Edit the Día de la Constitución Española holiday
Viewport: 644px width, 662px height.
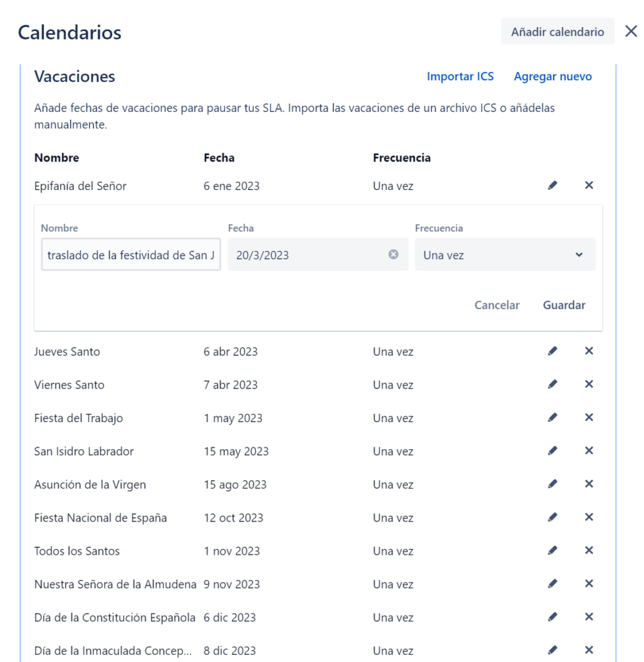coord(552,617)
